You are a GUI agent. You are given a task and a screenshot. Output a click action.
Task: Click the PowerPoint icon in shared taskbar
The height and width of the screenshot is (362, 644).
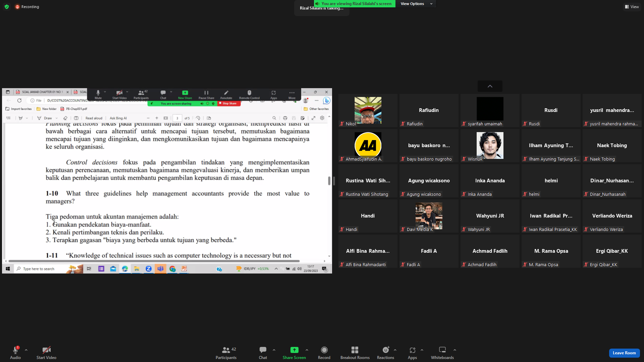[x=184, y=269]
